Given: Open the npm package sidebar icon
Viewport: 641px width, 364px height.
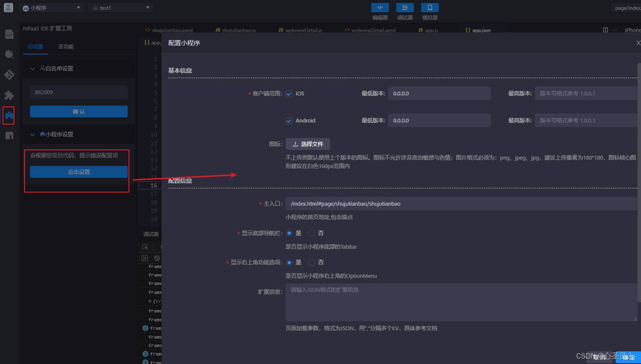Looking at the screenshot, I should pyautogui.click(x=9, y=136).
